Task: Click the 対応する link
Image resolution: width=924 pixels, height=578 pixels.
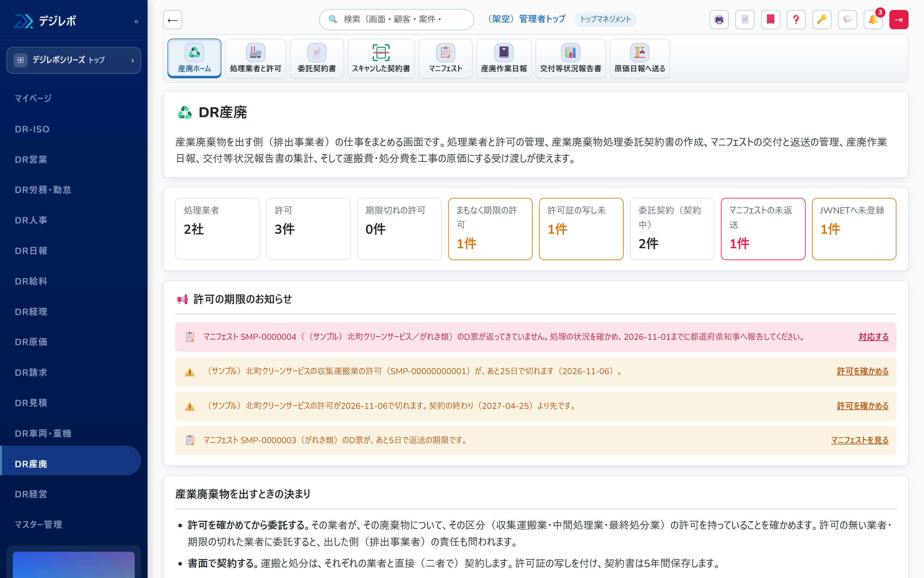Action: pyautogui.click(x=873, y=337)
